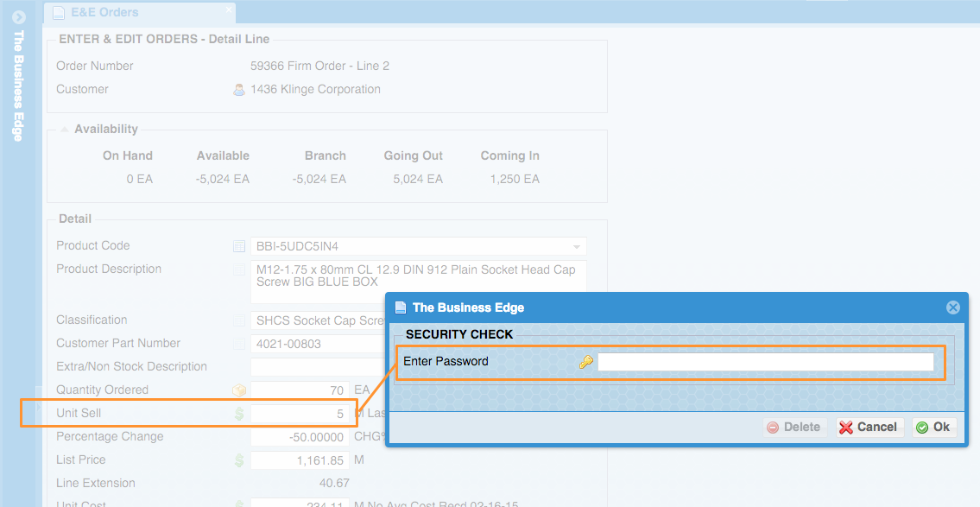This screenshot has height=507, width=980.
Task: Click the Product Code field BBI-5UDC5IN4
Action: tap(418, 246)
